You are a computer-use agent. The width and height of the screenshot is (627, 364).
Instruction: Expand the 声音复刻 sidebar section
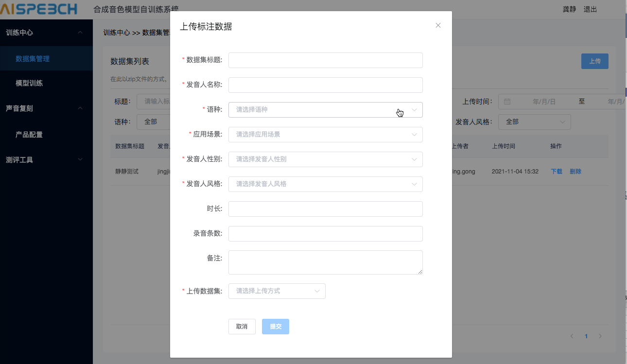pyautogui.click(x=46, y=108)
